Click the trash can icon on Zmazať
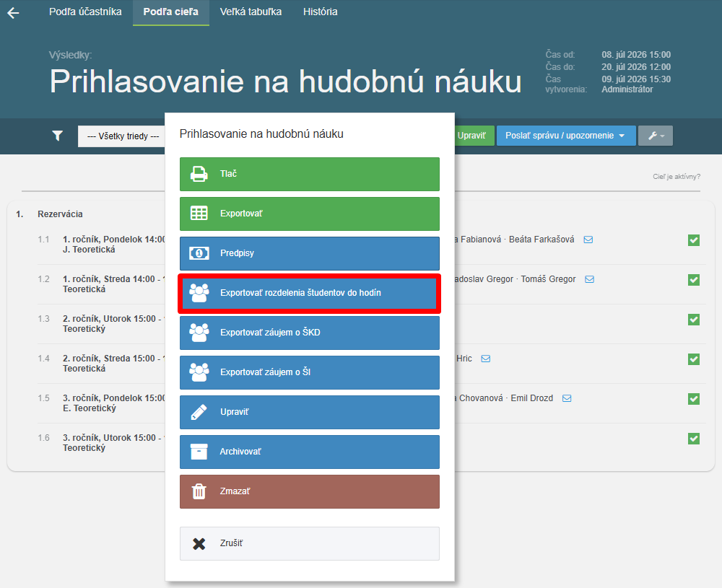 point(199,491)
